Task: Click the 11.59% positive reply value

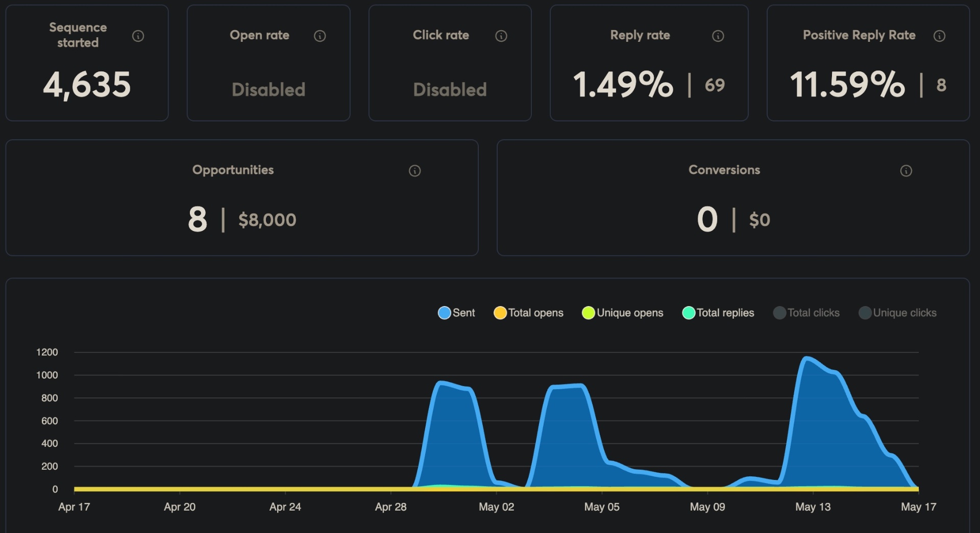Action: point(847,85)
